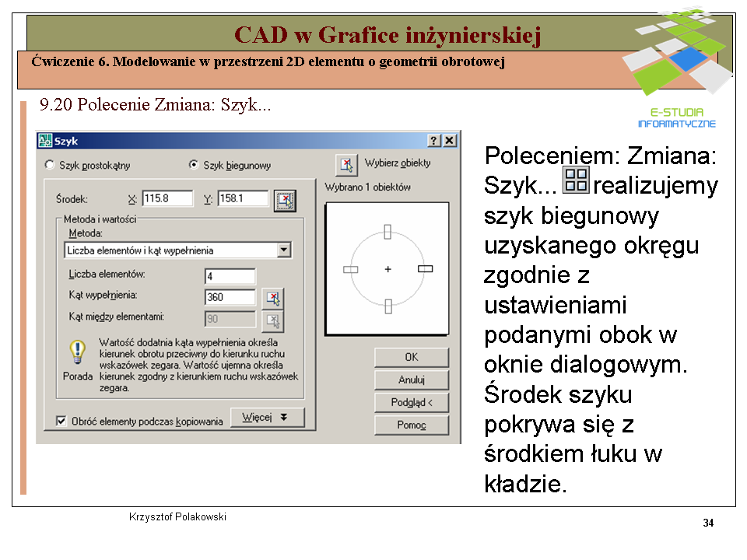
Task: Click the pick center point icon beside Y field
Action: (286, 200)
